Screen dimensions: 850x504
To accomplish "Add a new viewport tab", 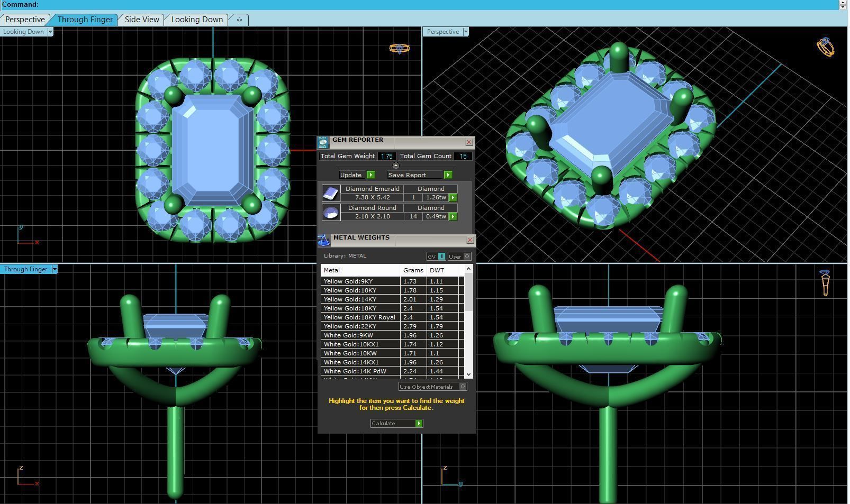I will [239, 20].
